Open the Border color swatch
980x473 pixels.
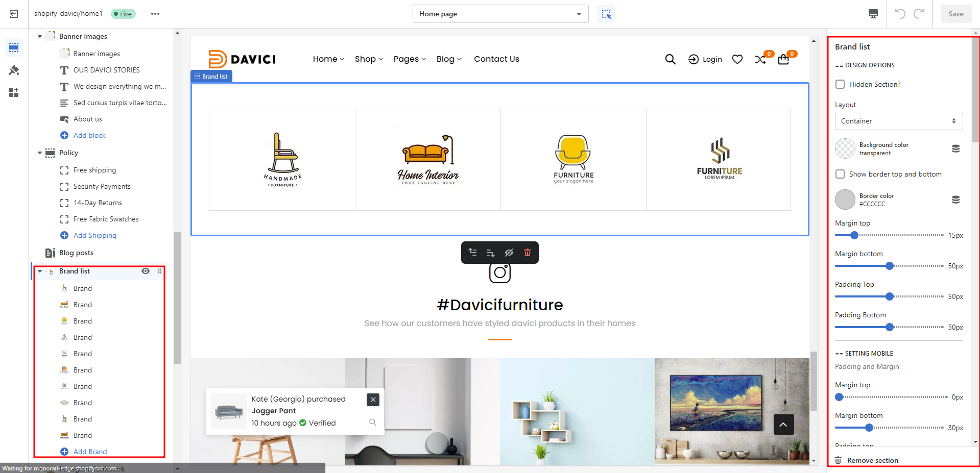click(845, 200)
